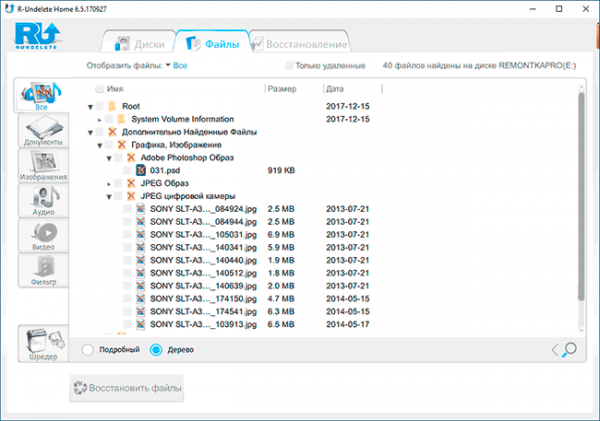Select the Все (all files) category icon

(42, 96)
